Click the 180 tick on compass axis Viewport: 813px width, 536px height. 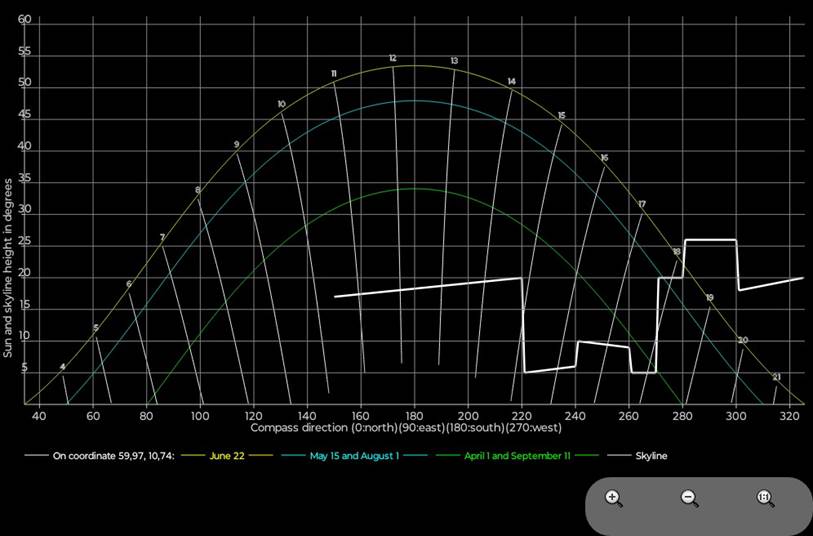coord(414,415)
